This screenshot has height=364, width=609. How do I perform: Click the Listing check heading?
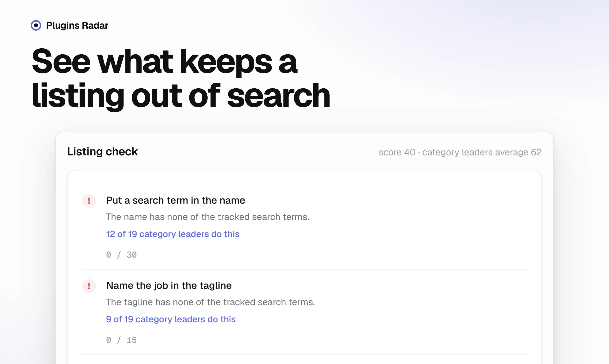click(x=102, y=152)
